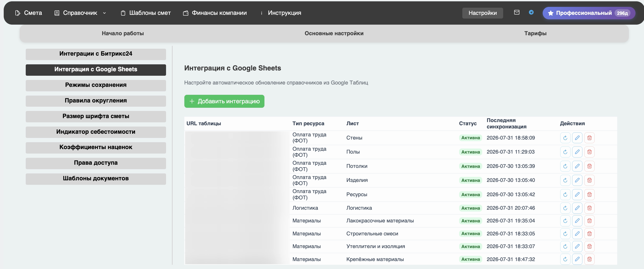Screen dimensions: 644x269
Task: Open the Профессиональный plan badge
Action: (x=589, y=13)
